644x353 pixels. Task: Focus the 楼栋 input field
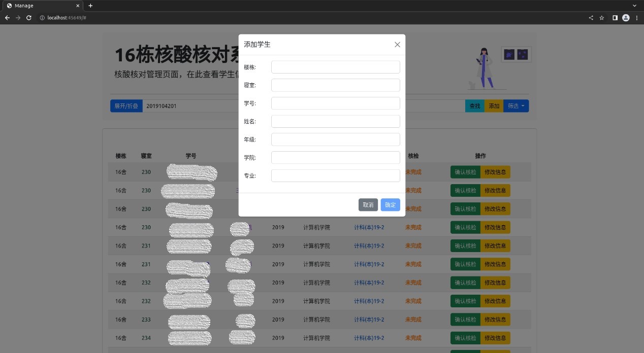(x=335, y=67)
